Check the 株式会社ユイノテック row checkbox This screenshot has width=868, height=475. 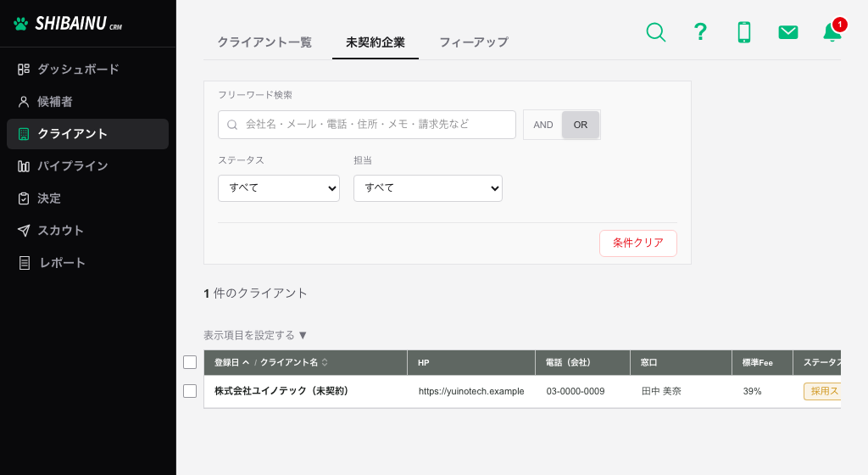(190, 391)
